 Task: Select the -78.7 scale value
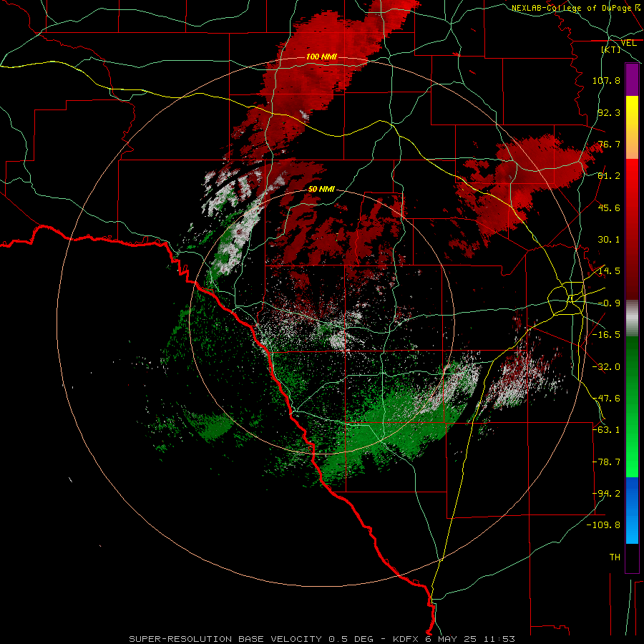click(x=606, y=462)
